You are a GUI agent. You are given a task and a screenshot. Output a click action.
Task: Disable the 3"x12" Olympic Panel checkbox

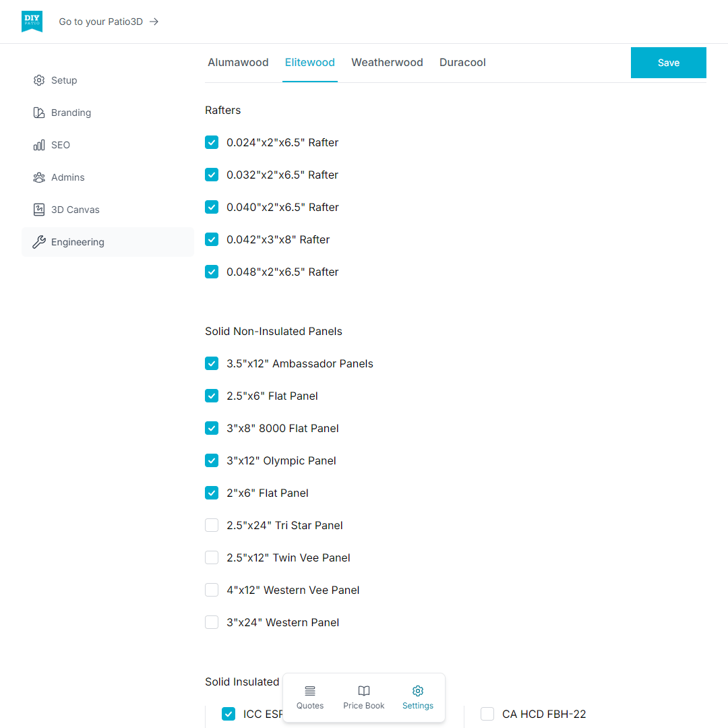coord(212,460)
